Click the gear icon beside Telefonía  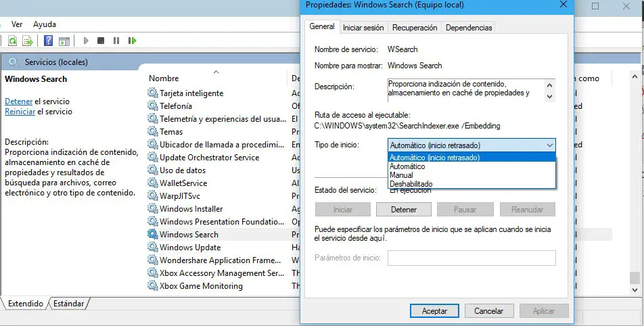[x=153, y=106]
